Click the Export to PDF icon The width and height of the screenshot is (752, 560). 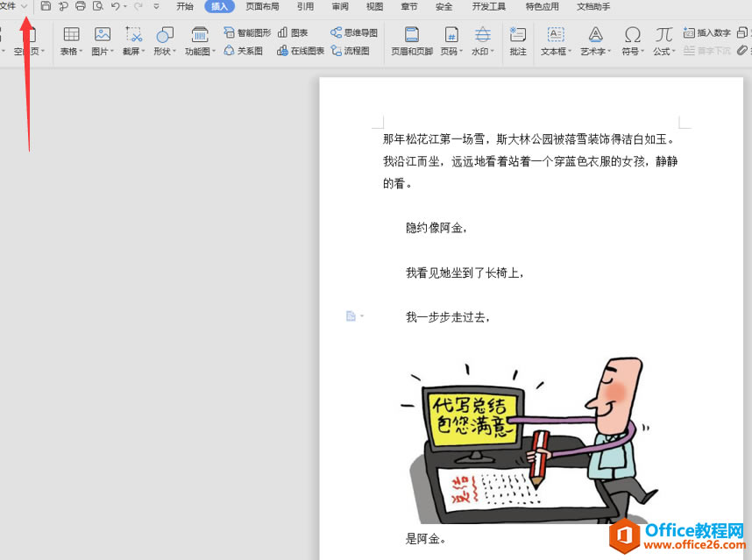63,6
